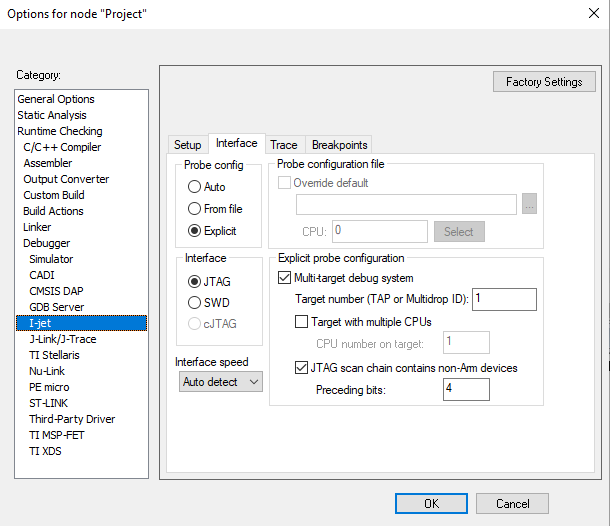
Task: Select SWD interface radio button
Action: [x=194, y=302]
